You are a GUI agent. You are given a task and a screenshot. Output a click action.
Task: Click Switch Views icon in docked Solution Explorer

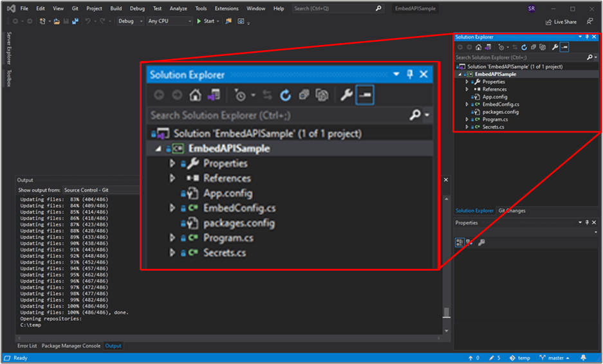(x=488, y=48)
